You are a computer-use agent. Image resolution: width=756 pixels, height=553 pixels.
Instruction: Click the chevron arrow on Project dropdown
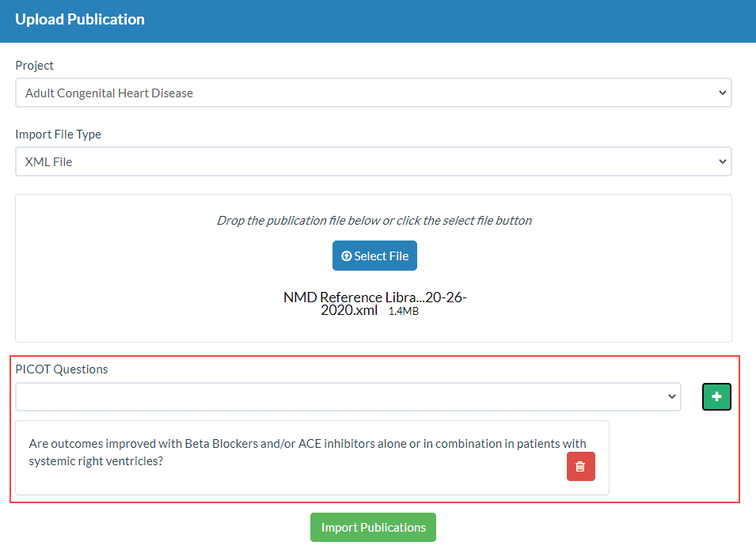pyautogui.click(x=721, y=93)
